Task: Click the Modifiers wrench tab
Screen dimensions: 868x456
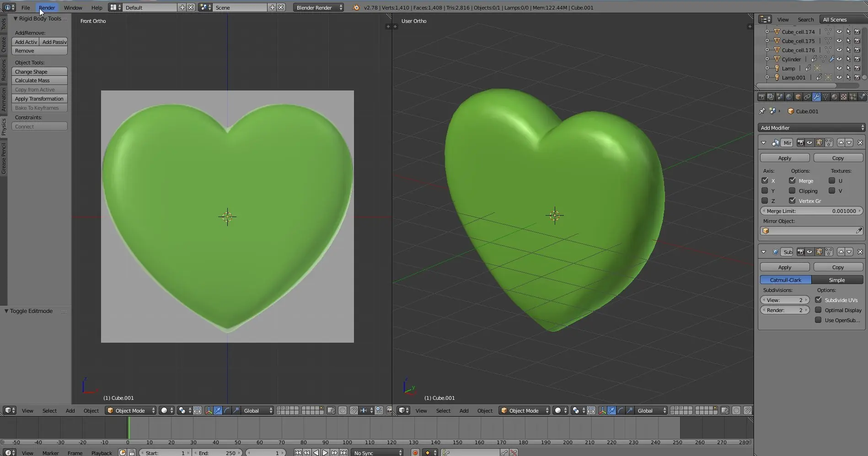Action: click(817, 96)
